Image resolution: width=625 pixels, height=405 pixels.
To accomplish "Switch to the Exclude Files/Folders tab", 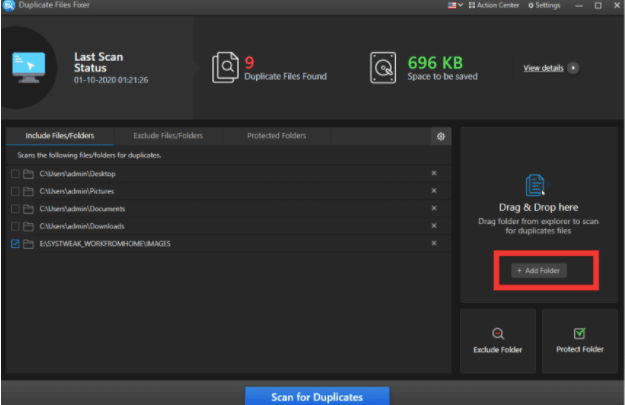I will (x=168, y=136).
